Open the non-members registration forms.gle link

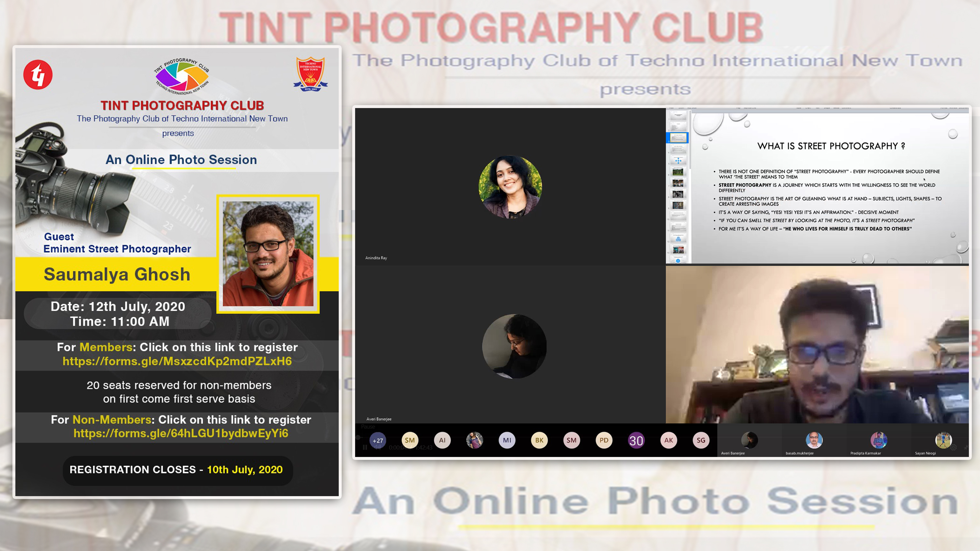tap(181, 433)
